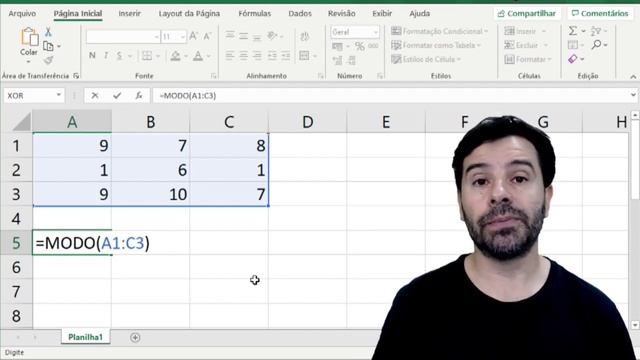
Task: Align text to bottom icon
Action: (257, 37)
